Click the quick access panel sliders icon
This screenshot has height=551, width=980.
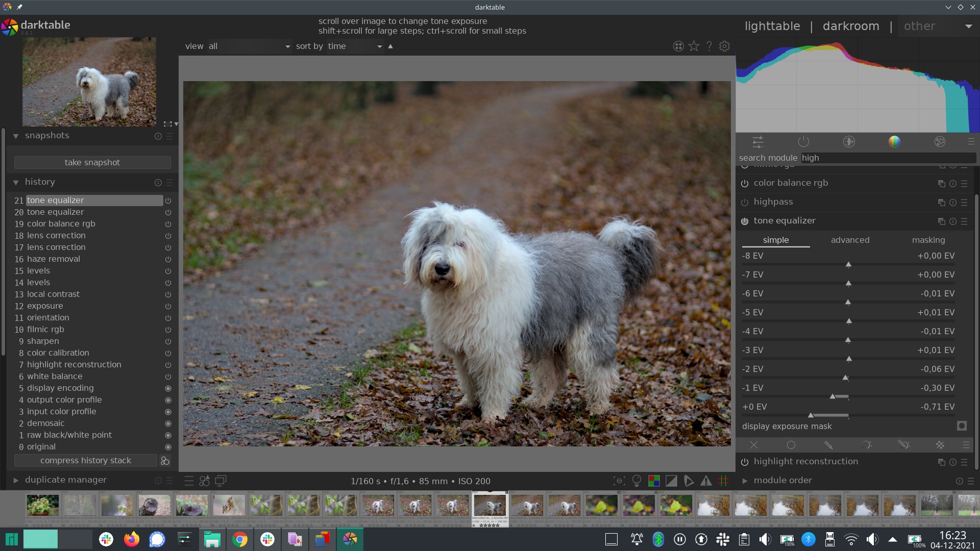click(x=758, y=142)
